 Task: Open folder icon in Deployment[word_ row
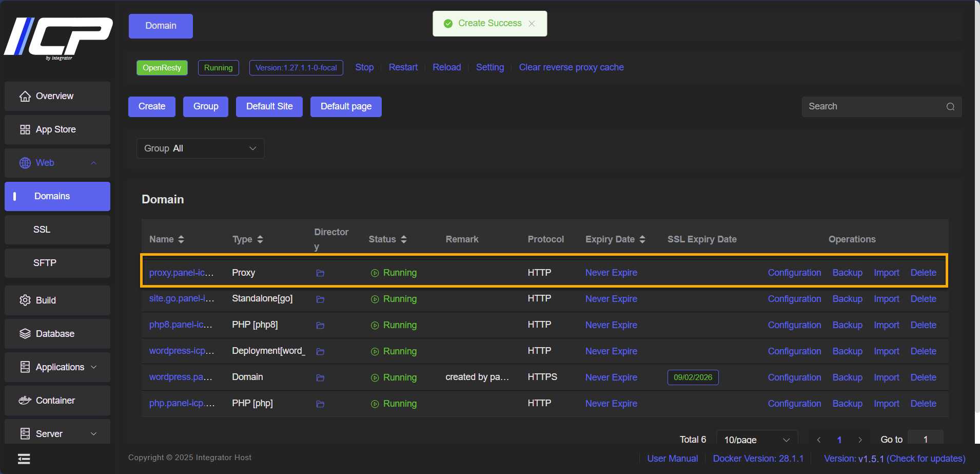point(320,352)
